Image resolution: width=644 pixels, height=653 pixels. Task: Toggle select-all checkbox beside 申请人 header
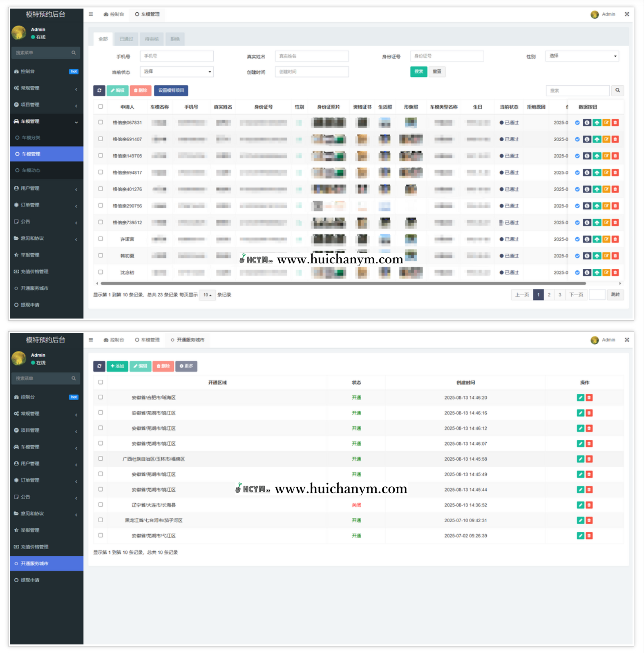point(101,107)
